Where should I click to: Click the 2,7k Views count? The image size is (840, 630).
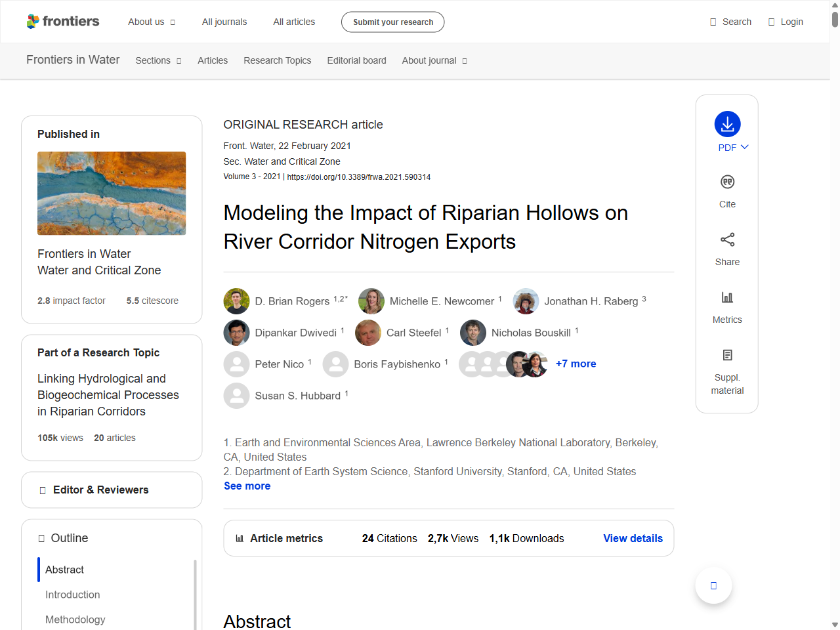(453, 538)
